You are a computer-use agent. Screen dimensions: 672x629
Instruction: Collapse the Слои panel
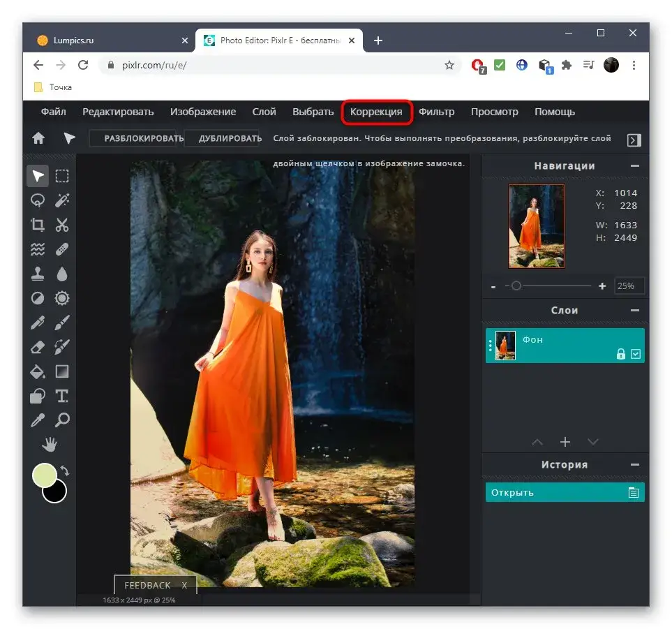[x=634, y=310]
